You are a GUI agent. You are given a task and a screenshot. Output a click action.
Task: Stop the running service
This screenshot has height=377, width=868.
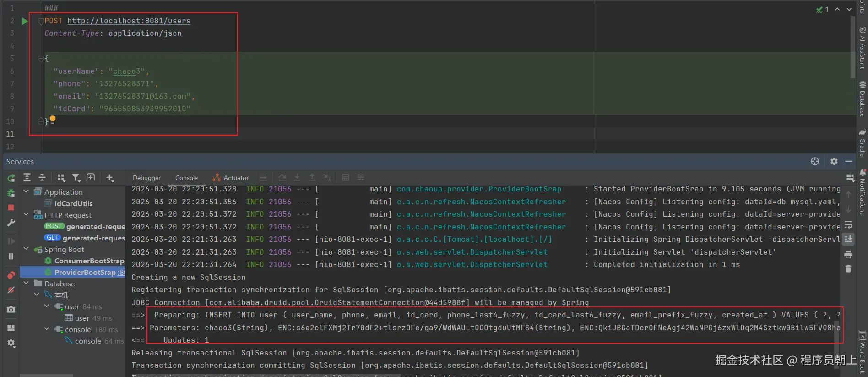11,208
